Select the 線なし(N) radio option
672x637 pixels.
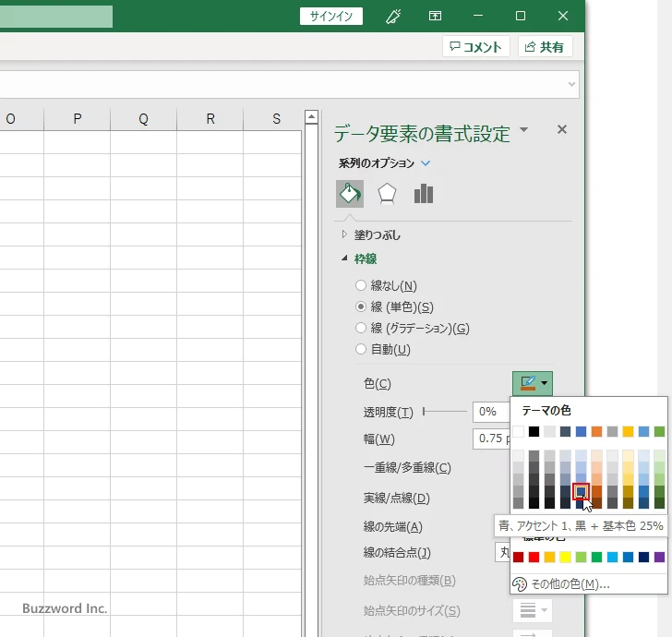pyautogui.click(x=361, y=285)
